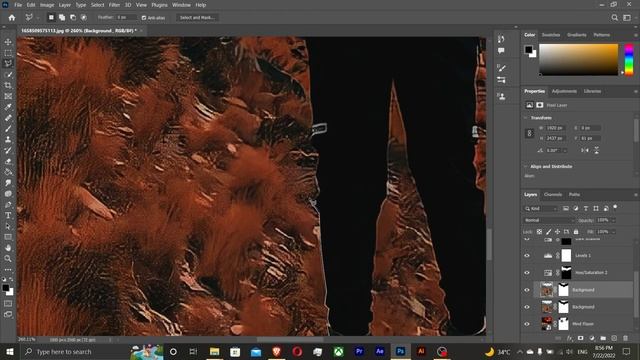Open the Filter menu

pyautogui.click(x=114, y=5)
